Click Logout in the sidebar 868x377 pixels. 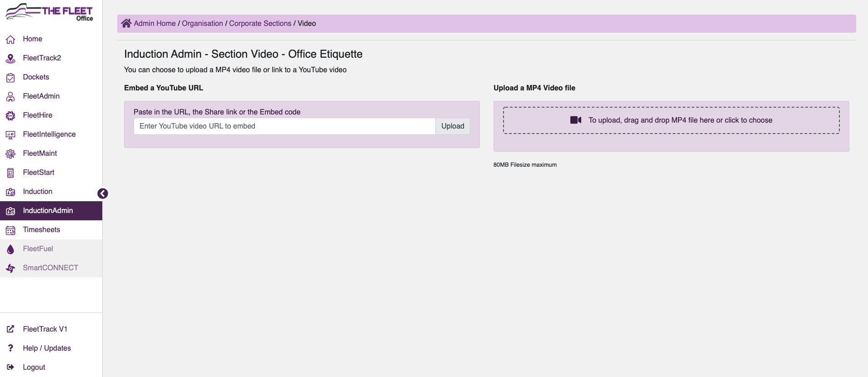click(x=51, y=367)
